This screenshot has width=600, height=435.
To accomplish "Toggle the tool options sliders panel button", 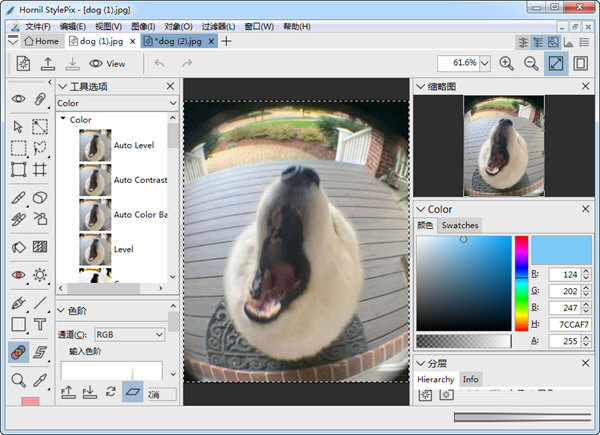I will (523, 42).
